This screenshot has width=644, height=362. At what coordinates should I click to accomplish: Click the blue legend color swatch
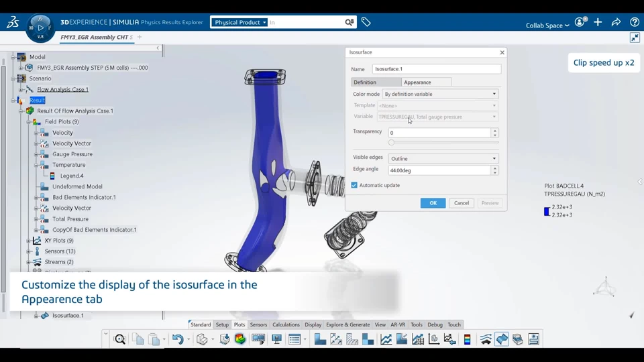coord(547,211)
